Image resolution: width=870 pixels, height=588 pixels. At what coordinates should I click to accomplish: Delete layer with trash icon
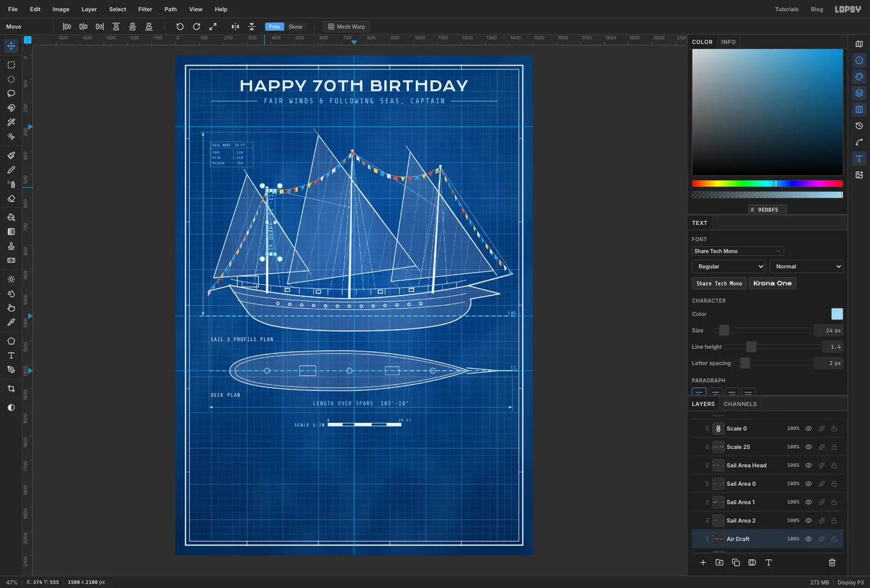point(832,562)
